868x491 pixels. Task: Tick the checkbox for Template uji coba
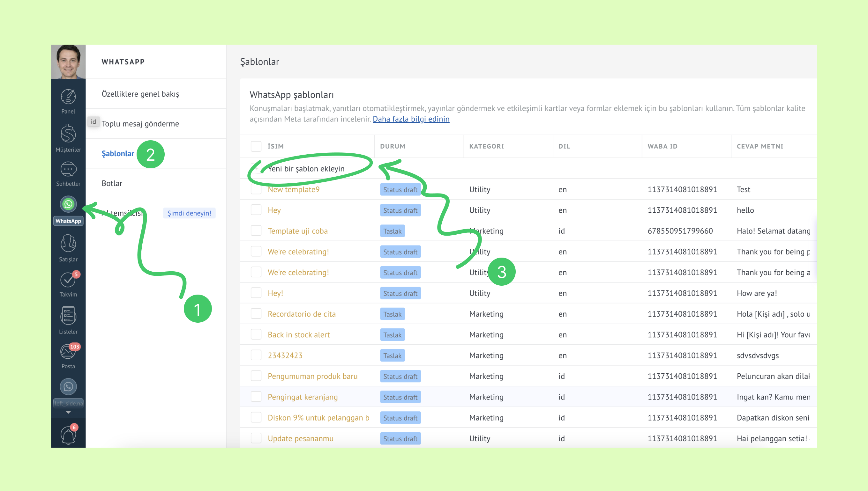[256, 231]
